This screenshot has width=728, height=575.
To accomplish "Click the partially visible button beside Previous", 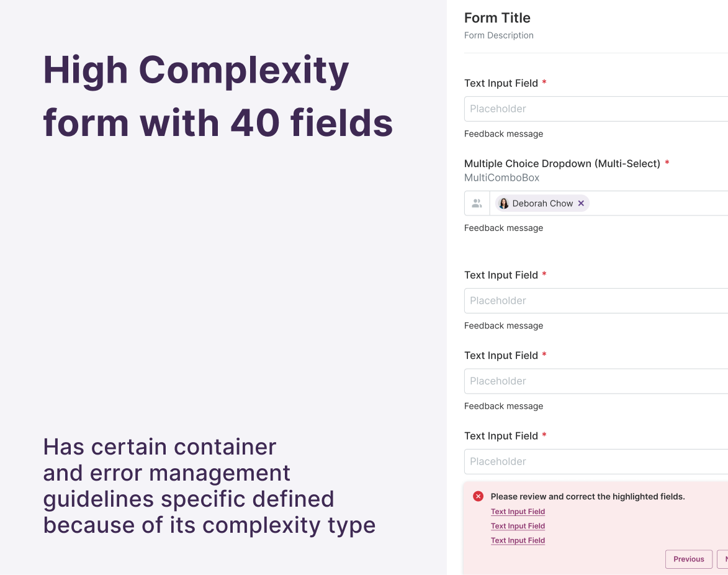I will click(x=723, y=559).
